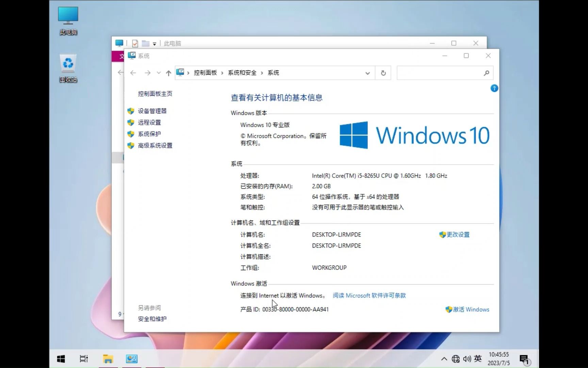
Task: Open 远程设置 from sidebar
Action: point(149,123)
